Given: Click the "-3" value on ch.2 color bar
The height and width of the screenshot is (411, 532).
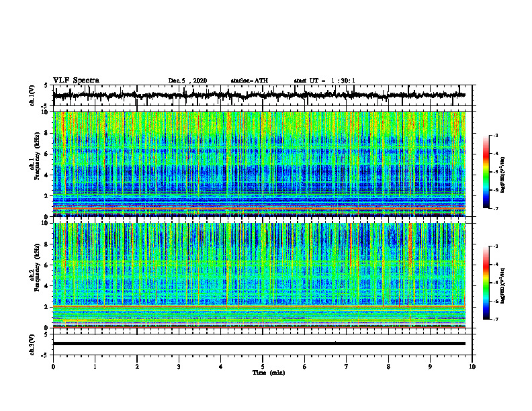Looking at the screenshot, I should click(x=496, y=246).
